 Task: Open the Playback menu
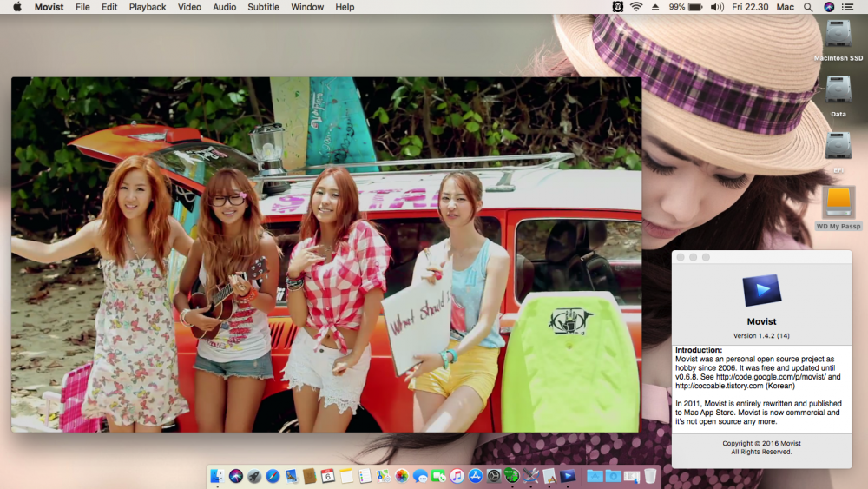tap(148, 7)
